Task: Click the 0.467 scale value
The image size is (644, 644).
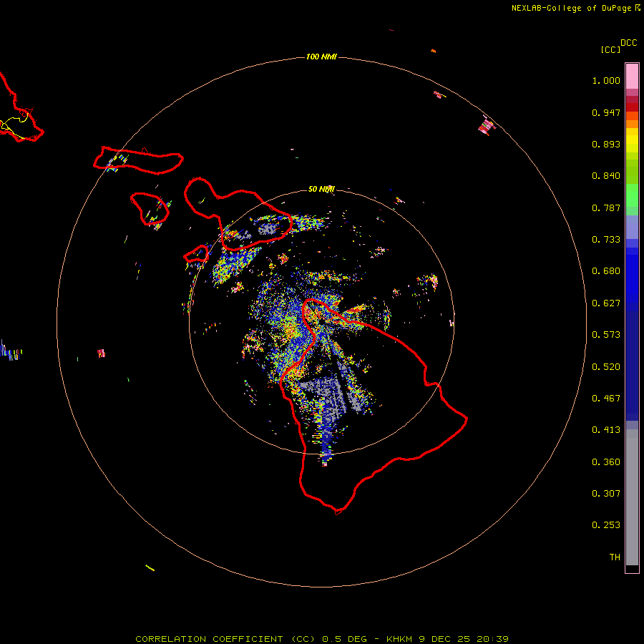Action: (x=606, y=399)
